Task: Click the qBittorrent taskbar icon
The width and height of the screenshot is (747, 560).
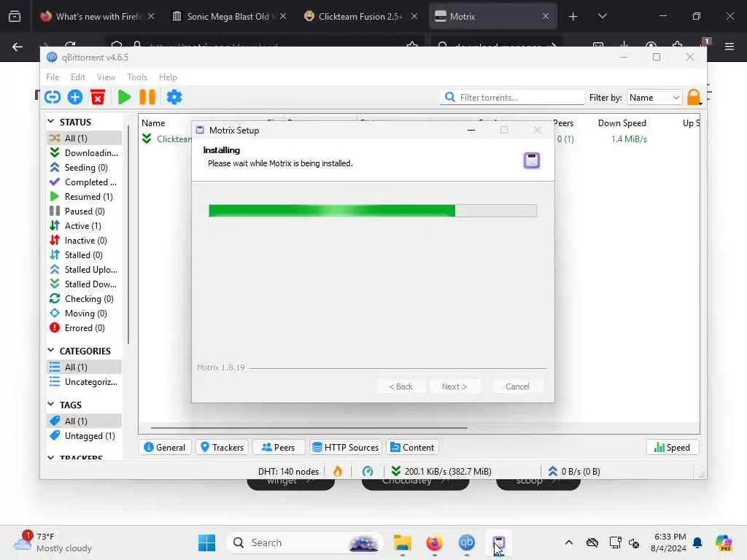Action: pos(466,542)
